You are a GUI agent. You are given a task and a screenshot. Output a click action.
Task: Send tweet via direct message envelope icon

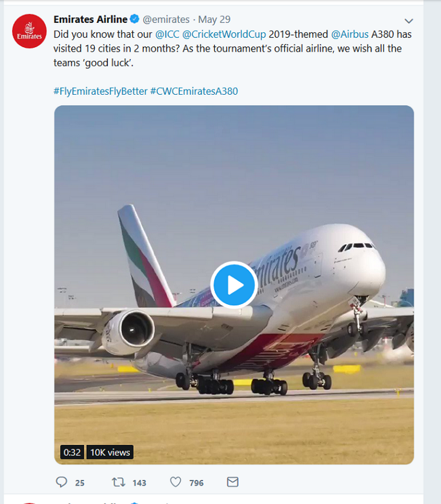click(233, 482)
